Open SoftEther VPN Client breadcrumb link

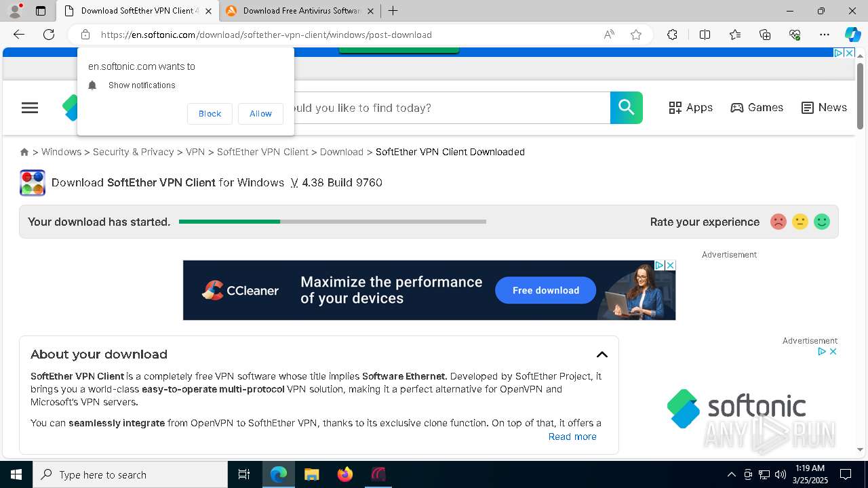click(x=262, y=152)
